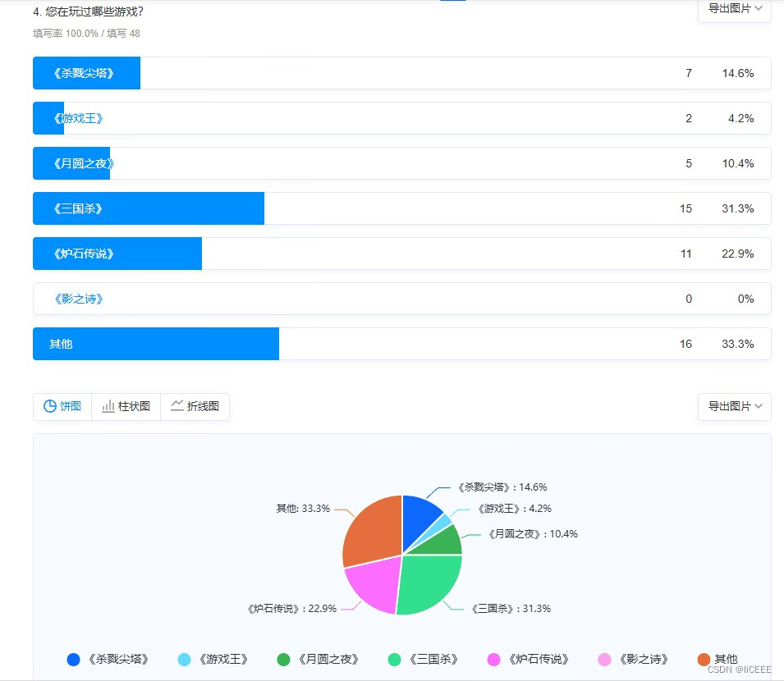Click the light blue 《游戏王》 pie slice
Image resolution: width=784 pixels, height=681 pixels.
[440, 526]
